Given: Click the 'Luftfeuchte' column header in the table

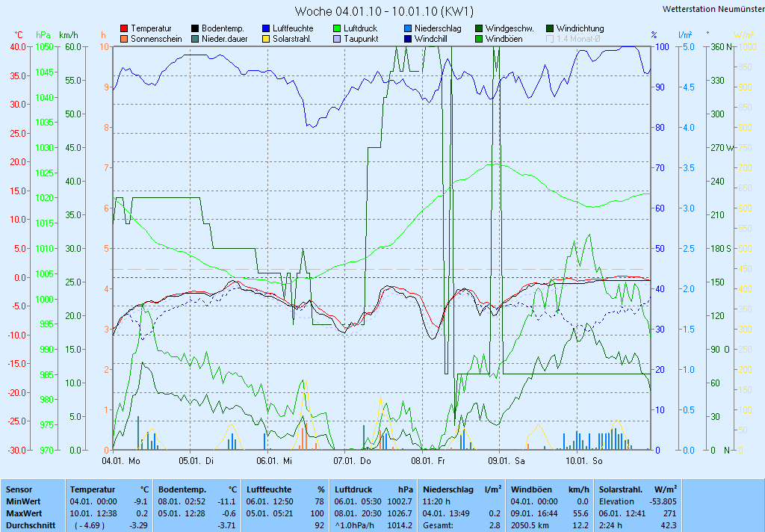Looking at the screenshot, I should [269, 489].
